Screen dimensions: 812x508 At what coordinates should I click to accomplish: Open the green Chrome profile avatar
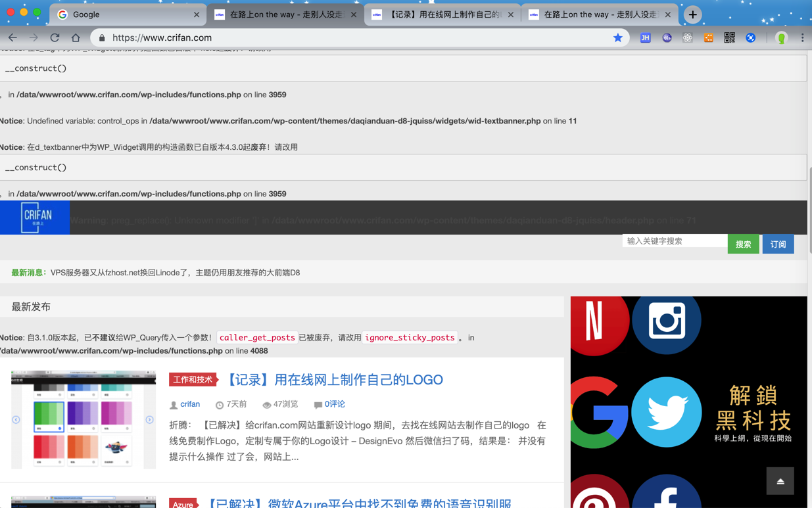(781, 38)
